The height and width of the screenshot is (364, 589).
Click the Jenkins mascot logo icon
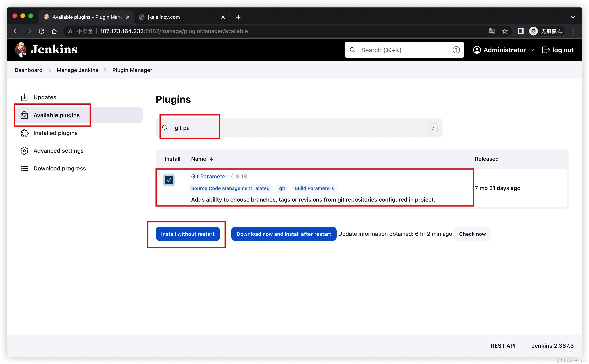click(x=21, y=50)
